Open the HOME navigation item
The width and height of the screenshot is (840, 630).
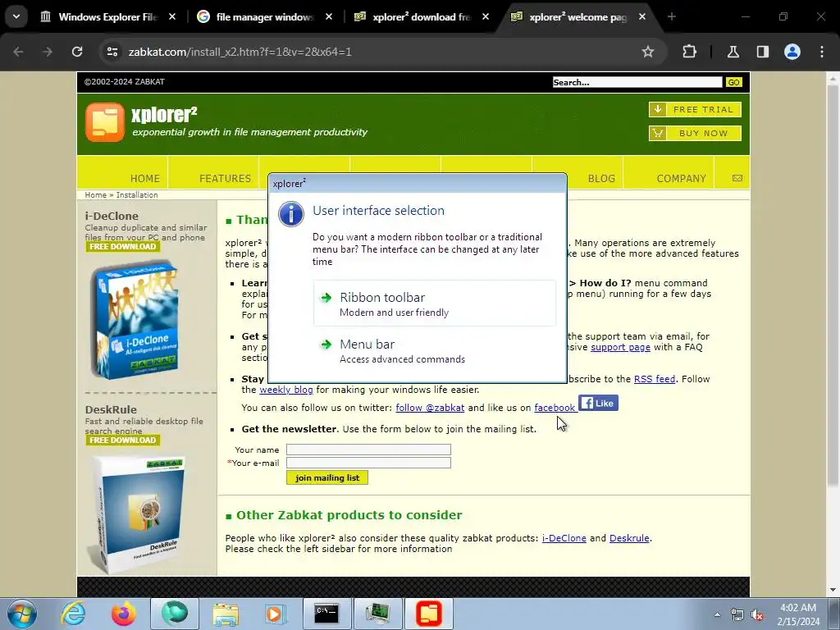point(144,178)
